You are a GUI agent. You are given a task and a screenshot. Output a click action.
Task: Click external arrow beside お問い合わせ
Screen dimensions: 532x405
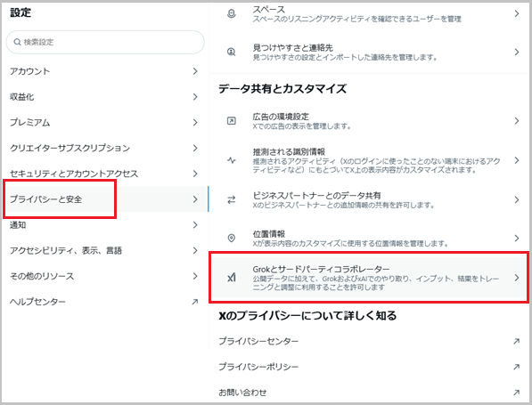pos(516,393)
